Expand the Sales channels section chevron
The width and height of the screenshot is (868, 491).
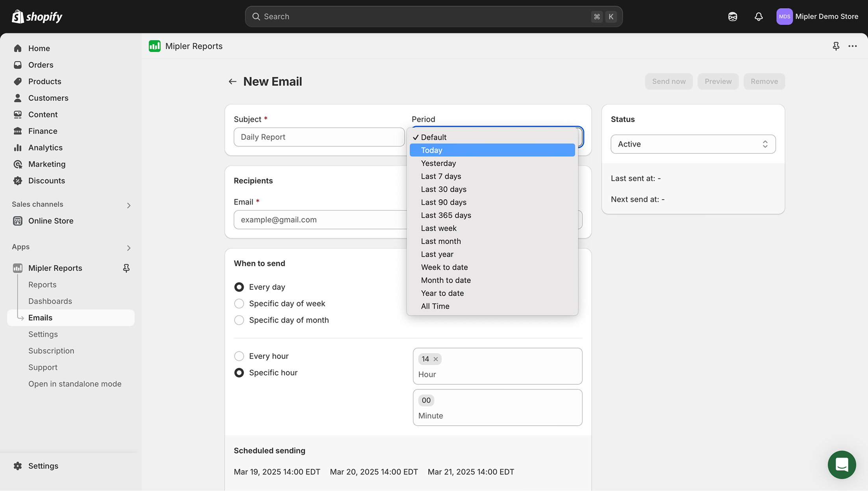tap(128, 205)
